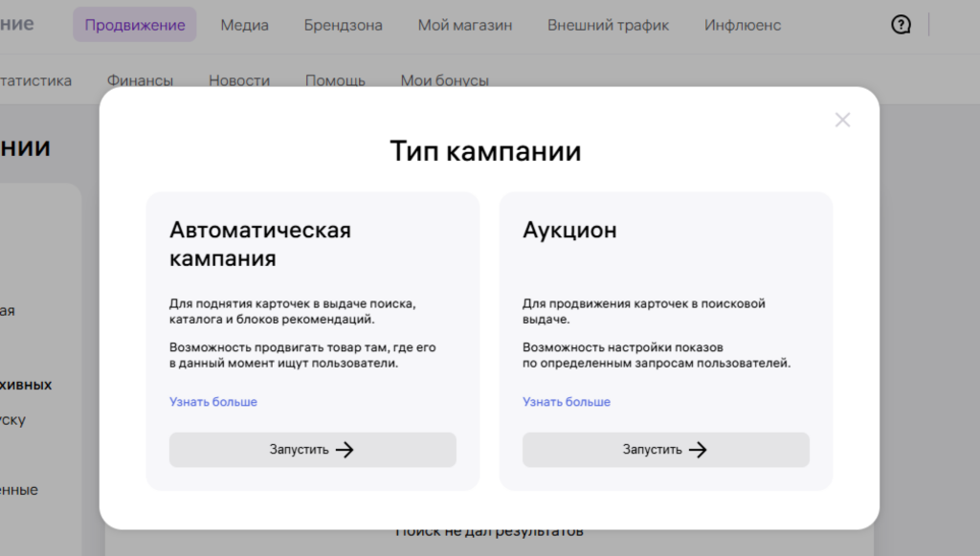
Task: Open the Помощь tab
Action: tap(336, 80)
